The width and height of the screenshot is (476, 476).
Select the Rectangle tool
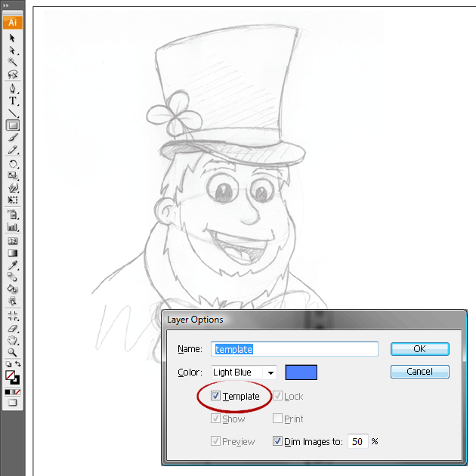click(x=13, y=125)
